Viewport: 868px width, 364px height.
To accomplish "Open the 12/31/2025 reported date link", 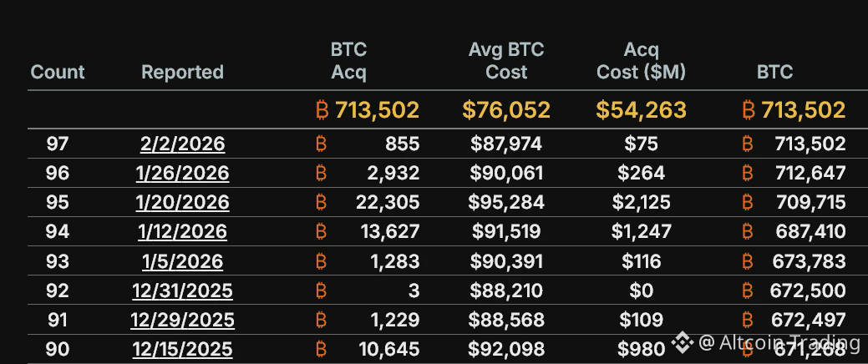I will (182, 291).
